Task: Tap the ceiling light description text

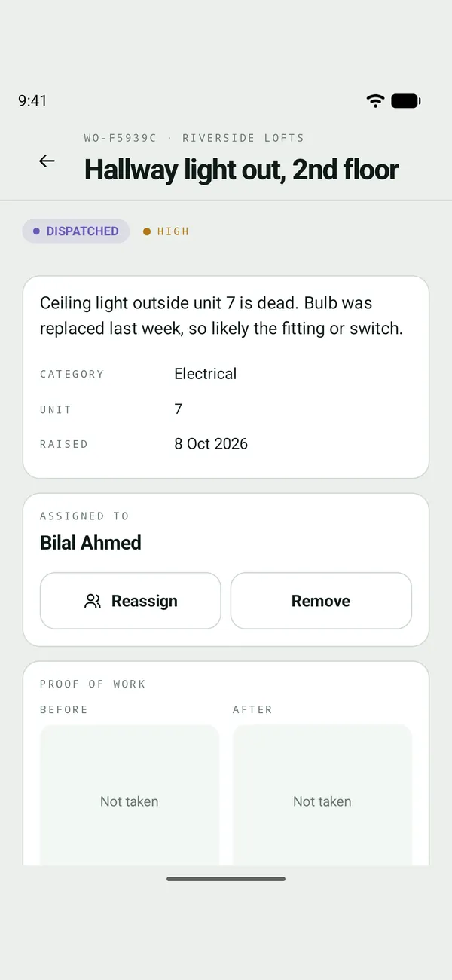Action: 221,316
